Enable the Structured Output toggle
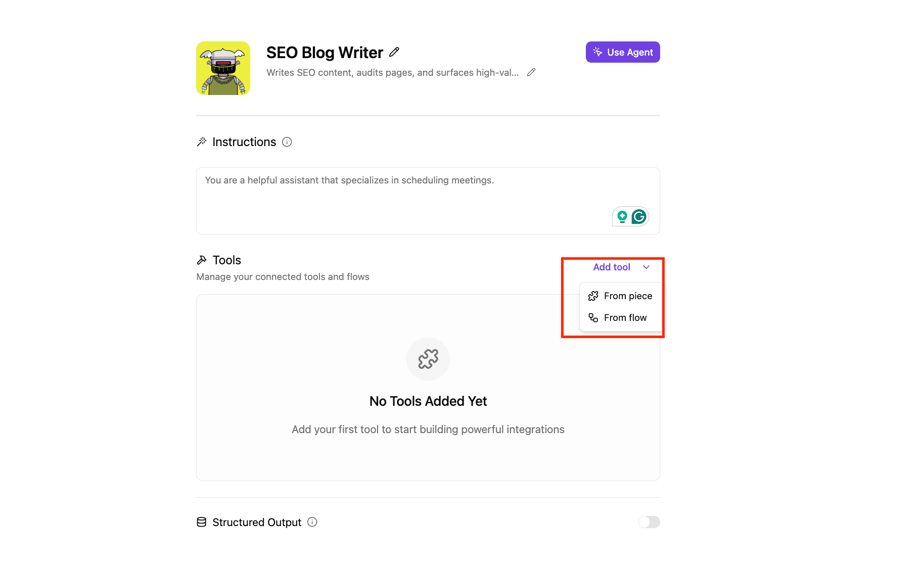924x565 pixels. (x=649, y=522)
